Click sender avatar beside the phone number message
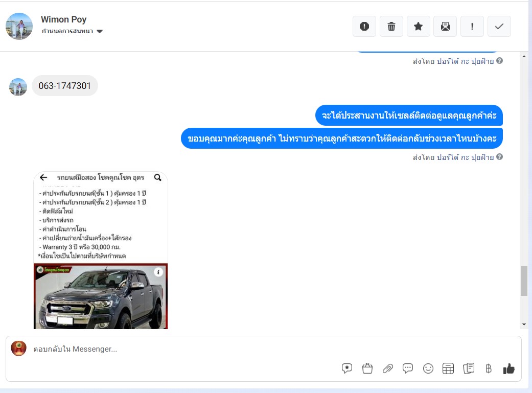 click(18, 87)
